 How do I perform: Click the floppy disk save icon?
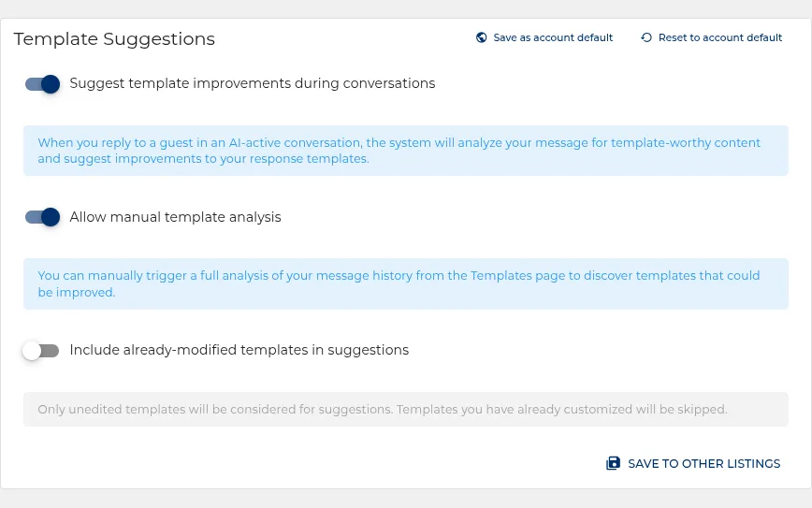(x=613, y=463)
